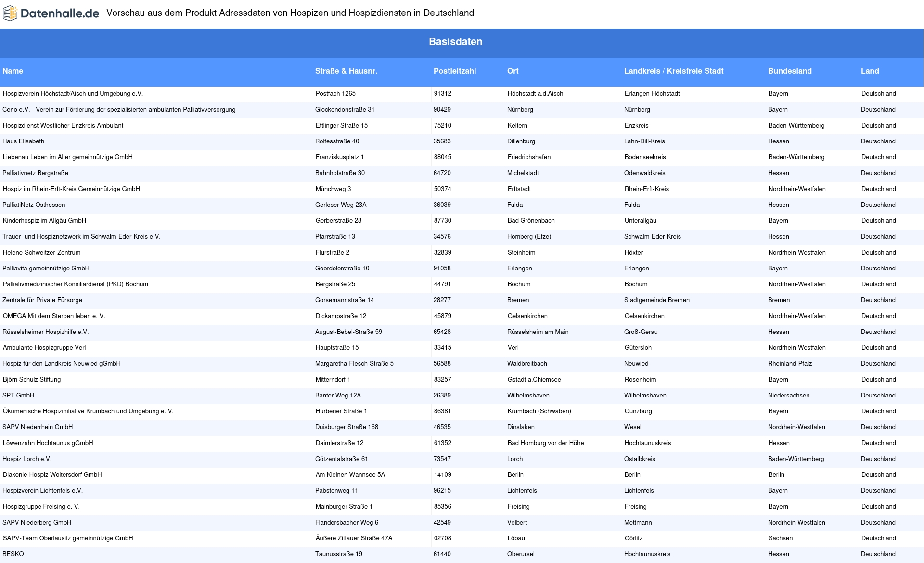Select the Landkreis / Kreisfreie Stadt header
The height and width of the screenshot is (563, 924).
[674, 71]
